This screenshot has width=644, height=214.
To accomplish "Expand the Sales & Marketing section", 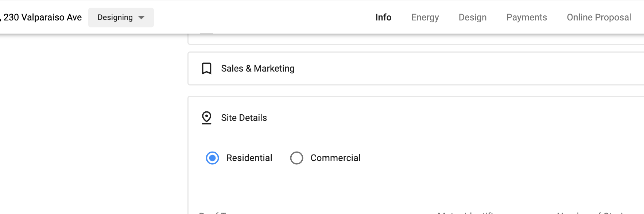I will pos(257,69).
